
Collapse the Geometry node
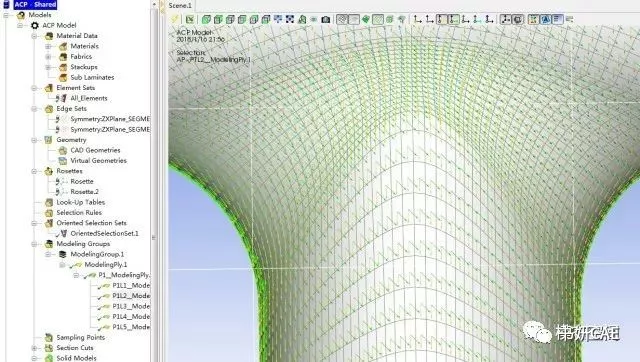pos(34,140)
